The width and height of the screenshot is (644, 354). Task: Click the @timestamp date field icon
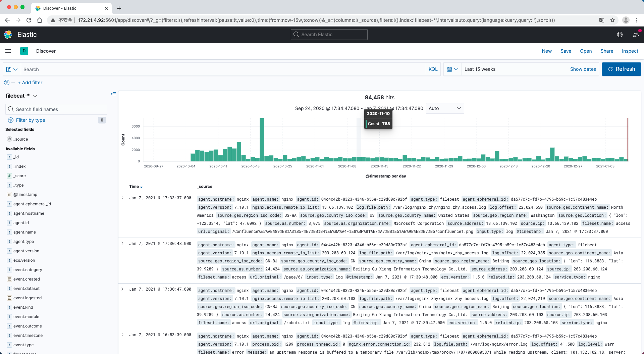[x=9, y=195]
